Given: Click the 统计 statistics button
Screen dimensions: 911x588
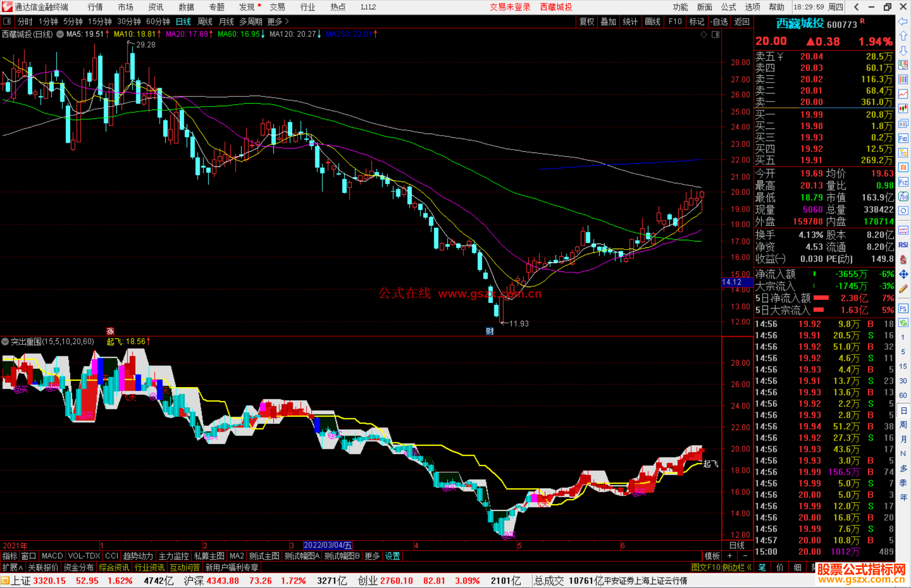Looking at the screenshot, I should click(630, 21).
